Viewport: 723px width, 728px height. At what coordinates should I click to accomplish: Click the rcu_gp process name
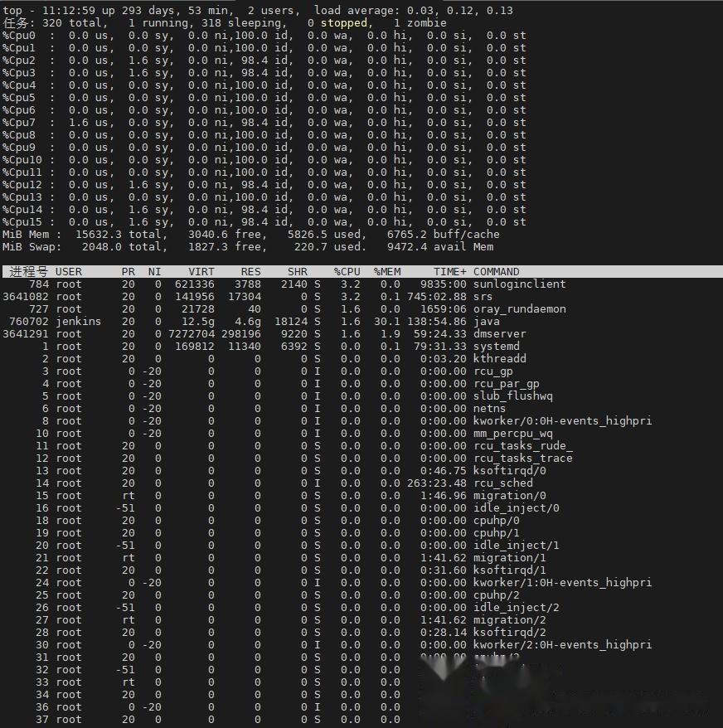pos(493,371)
